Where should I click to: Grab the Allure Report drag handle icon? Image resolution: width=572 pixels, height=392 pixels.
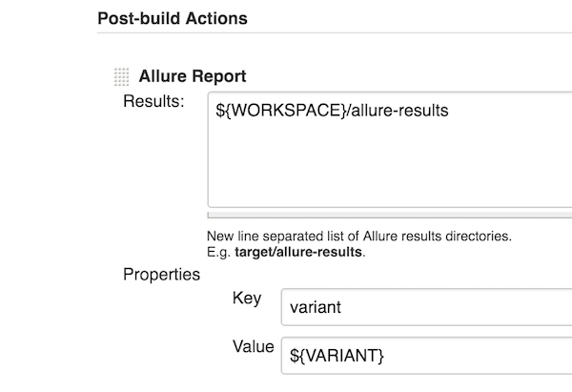pyautogui.click(x=121, y=76)
